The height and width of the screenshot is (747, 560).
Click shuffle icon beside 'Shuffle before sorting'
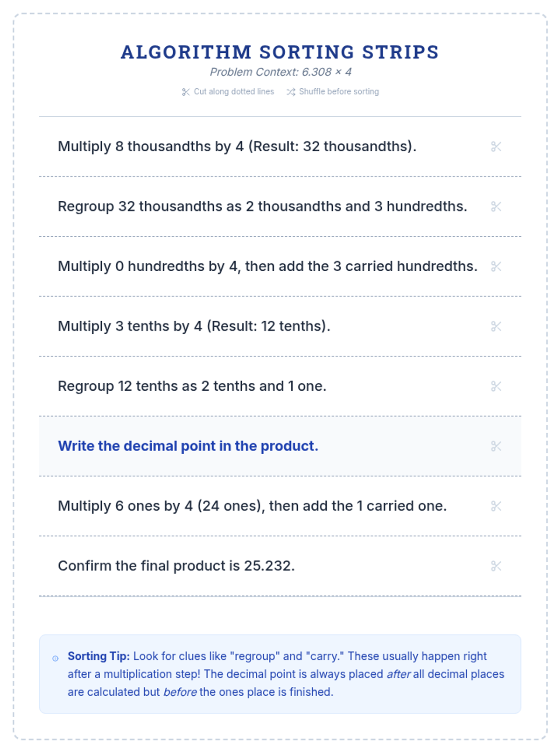point(291,92)
